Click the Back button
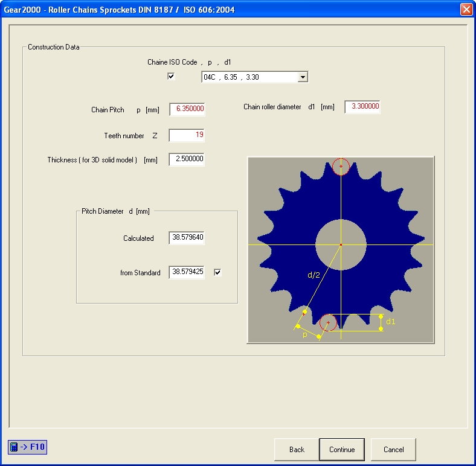Viewport: 476px width, 466px height. coord(297,449)
